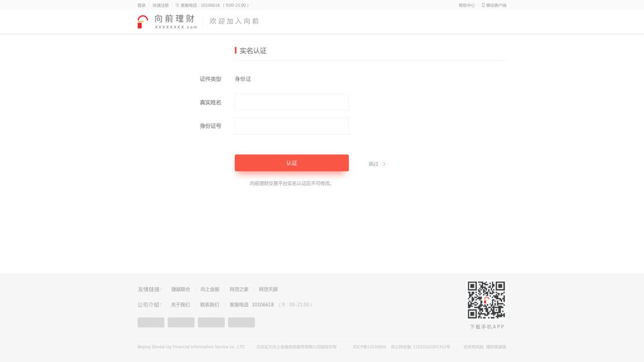Screen dimensions: 644x362
Task: Open the 登录 link in the top bar
Action: tap(141, 5)
